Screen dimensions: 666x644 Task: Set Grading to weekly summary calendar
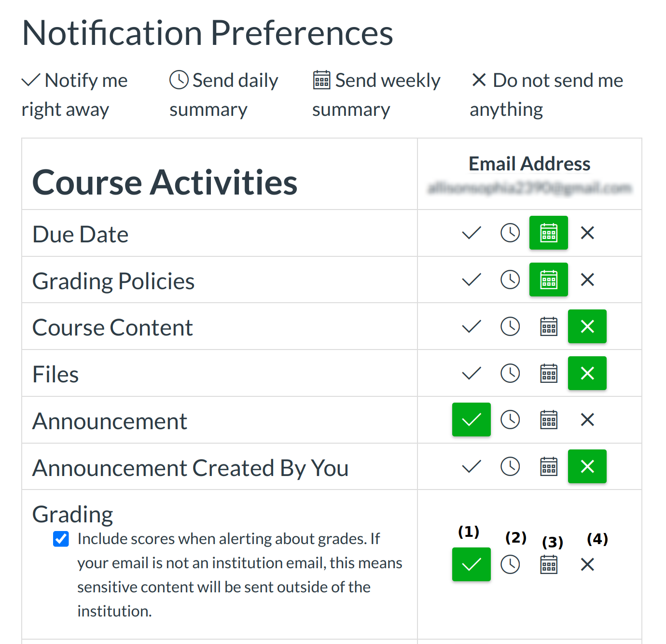549,564
